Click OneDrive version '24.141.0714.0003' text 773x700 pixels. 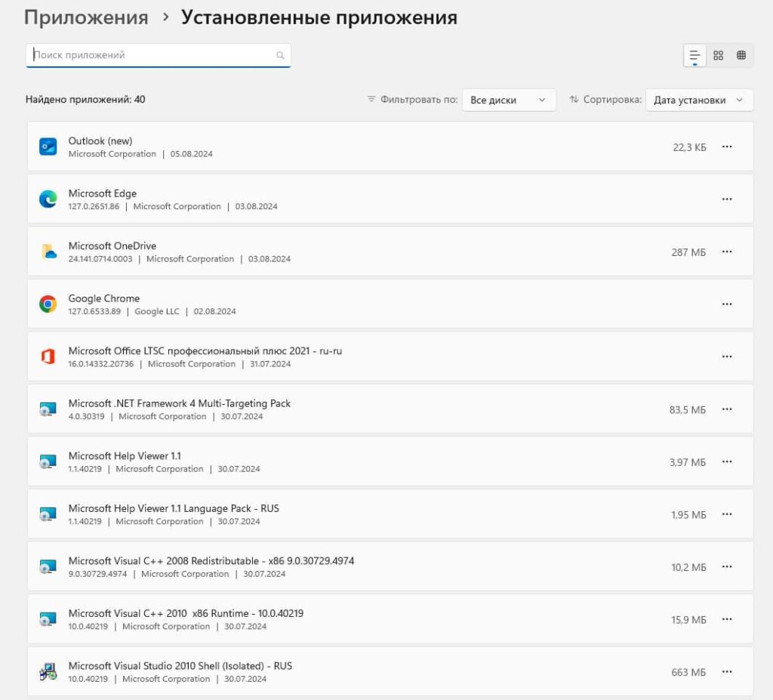point(100,259)
